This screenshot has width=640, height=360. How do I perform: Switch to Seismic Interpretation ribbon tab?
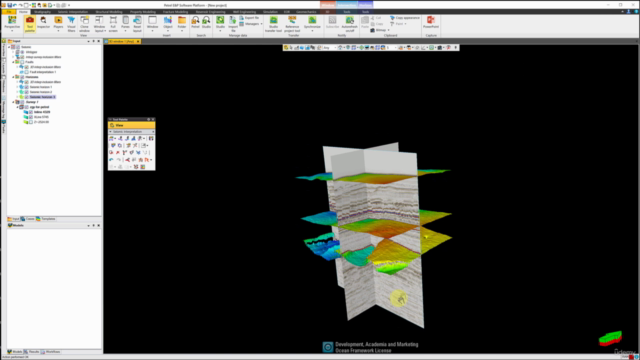(x=73, y=12)
